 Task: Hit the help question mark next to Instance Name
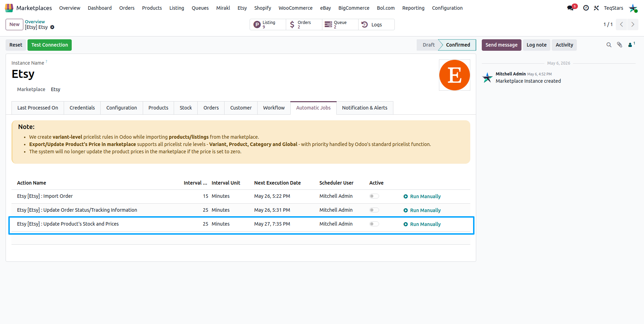pyautogui.click(x=46, y=62)
